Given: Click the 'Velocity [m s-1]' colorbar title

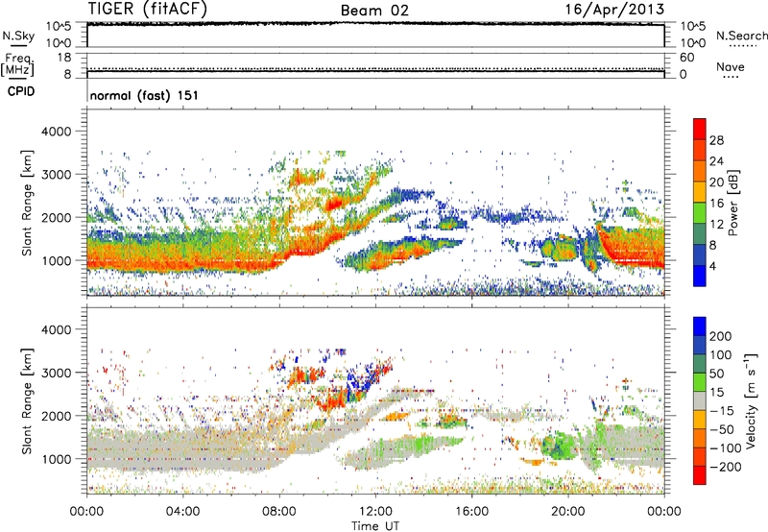Looking at the screenshot, I should tap(751, 400).
